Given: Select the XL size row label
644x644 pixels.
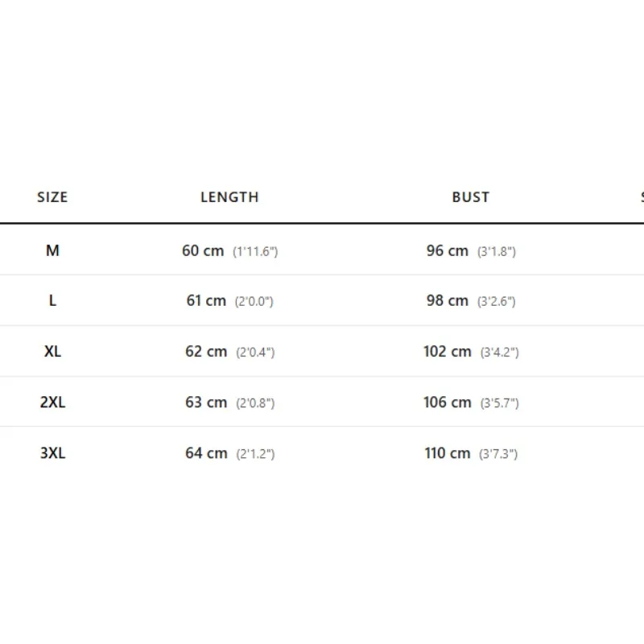Looking at the screenshot, I should [x=52, y=352].
